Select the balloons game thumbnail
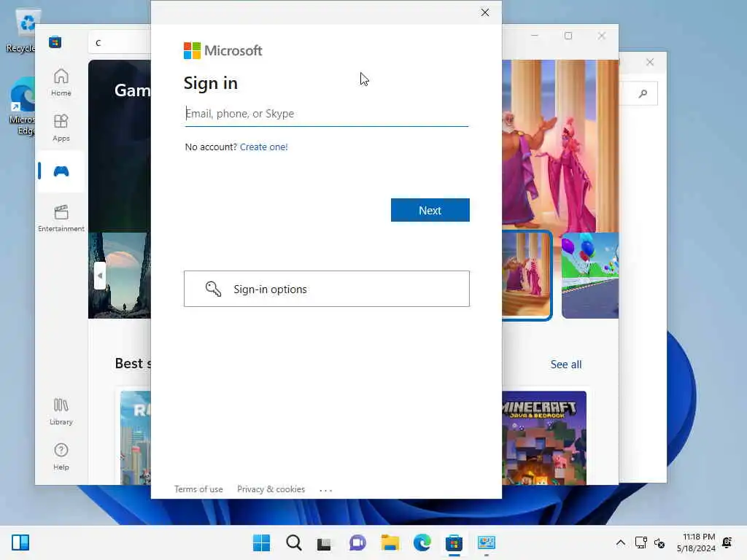This screenshot has width=747, height=560. point(589,275)
